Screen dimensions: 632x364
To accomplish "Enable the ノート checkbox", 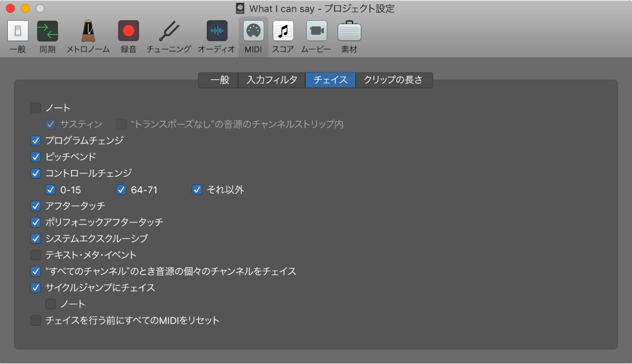I will tap(36, 108).
